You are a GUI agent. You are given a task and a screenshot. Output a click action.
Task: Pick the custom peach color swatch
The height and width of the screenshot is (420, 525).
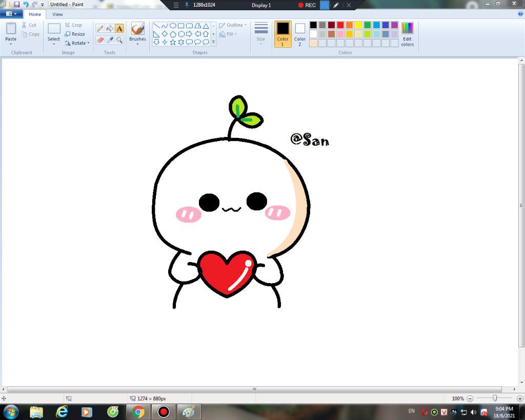point(313,43)
